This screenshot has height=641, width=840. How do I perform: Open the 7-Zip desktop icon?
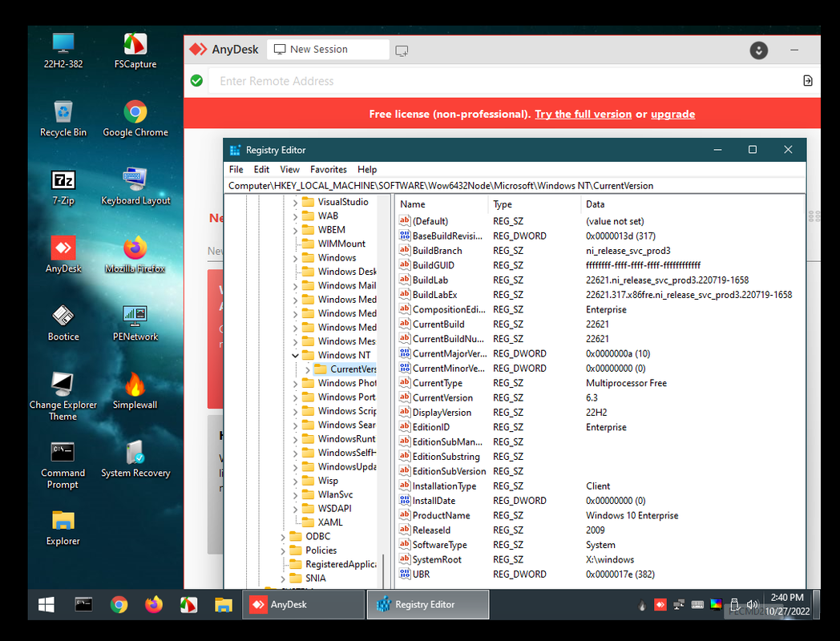(x=63, y=187)
